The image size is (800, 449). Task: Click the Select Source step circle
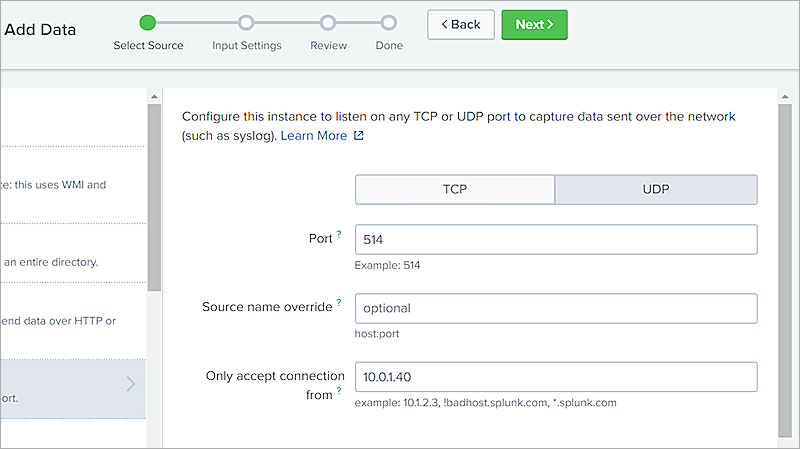click(x=148, y=22)
